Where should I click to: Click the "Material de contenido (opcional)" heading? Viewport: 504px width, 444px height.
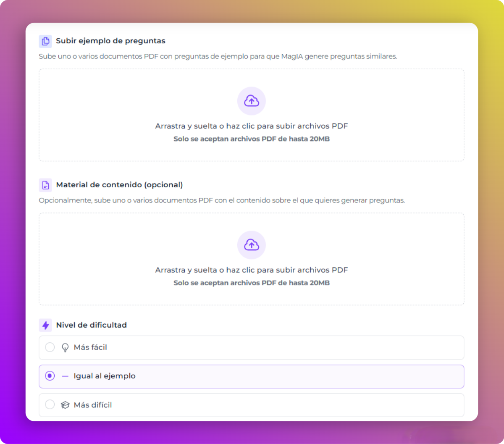(119, 185)
